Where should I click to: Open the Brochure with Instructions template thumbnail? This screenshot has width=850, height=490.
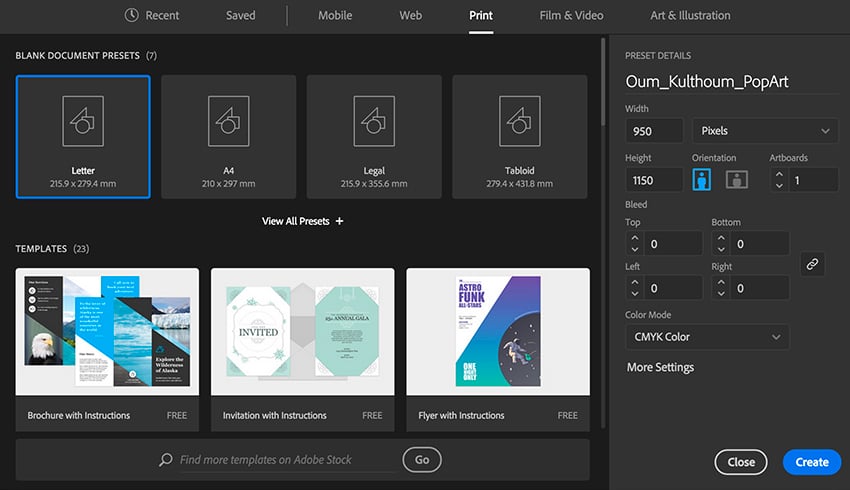click(x=107, y=332)
